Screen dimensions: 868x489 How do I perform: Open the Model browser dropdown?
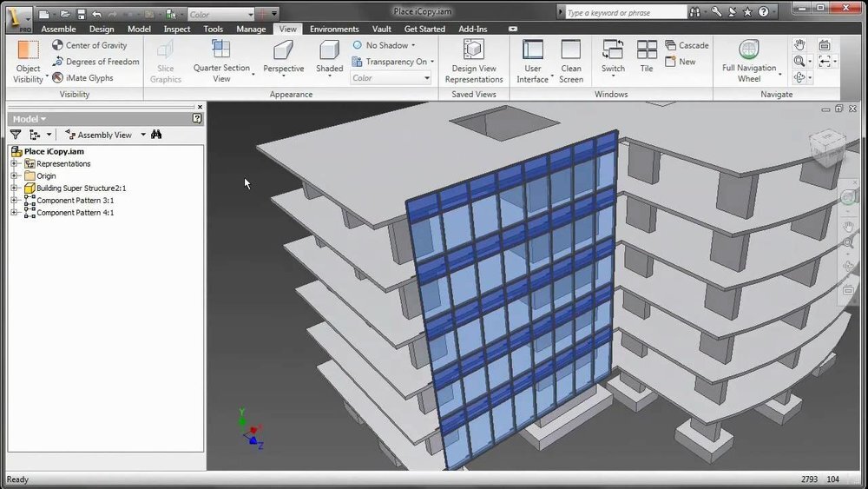30,119
